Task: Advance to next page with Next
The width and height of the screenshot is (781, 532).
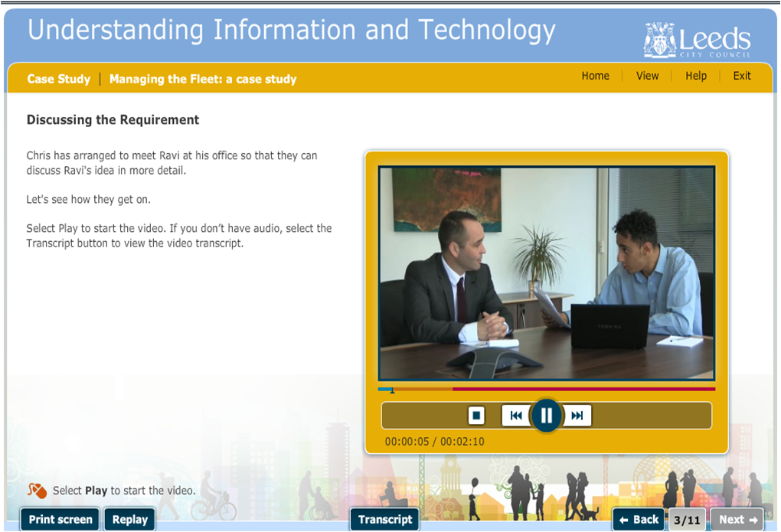Action: click(x=737, y=520)
